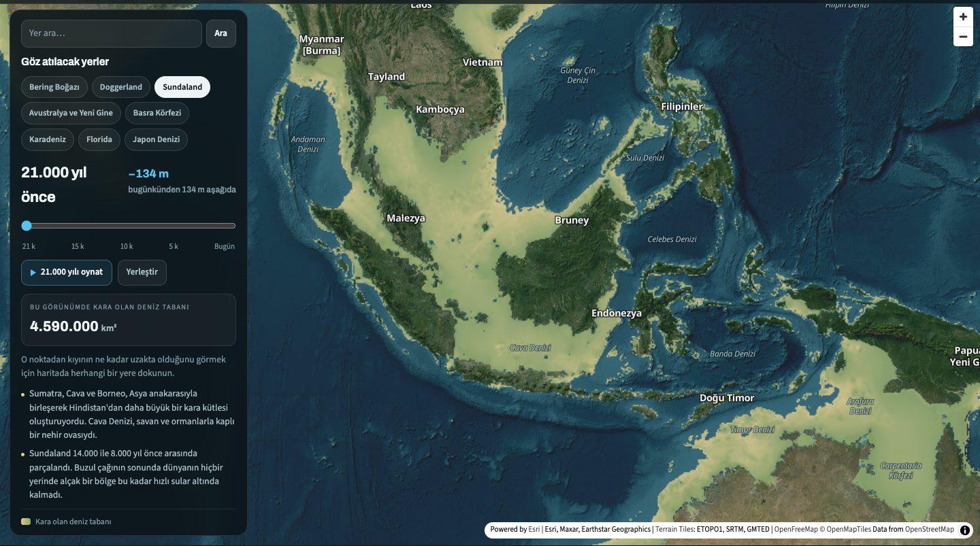Click the Cava Denizi sea label
Screen dimensions: 980x546
coord(531,348)
